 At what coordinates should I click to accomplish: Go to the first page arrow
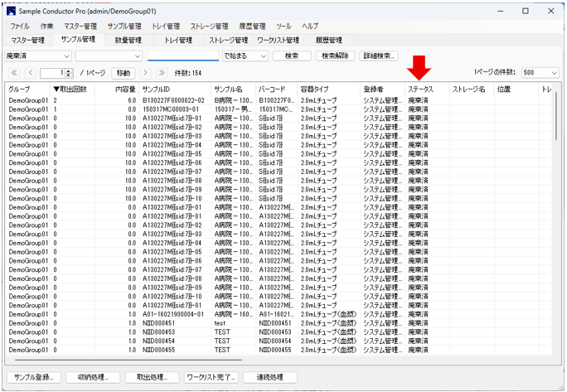coord(14,73)
